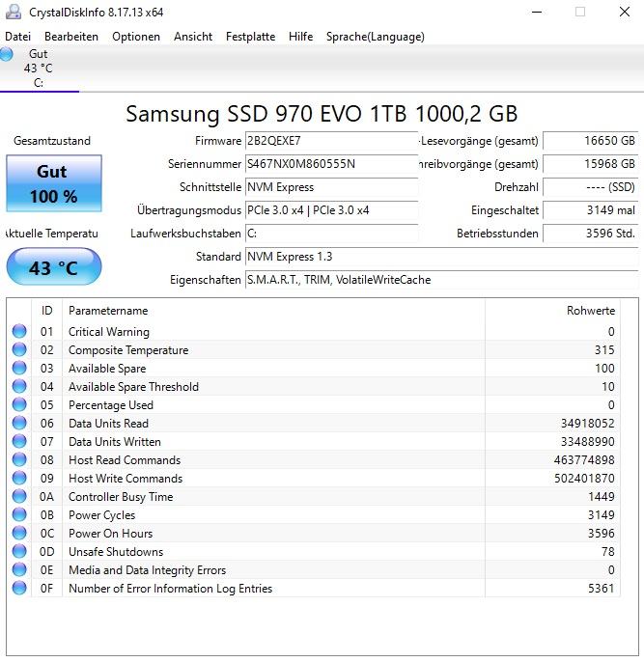Click the blue status orb for drive C:

coord(7,54)
